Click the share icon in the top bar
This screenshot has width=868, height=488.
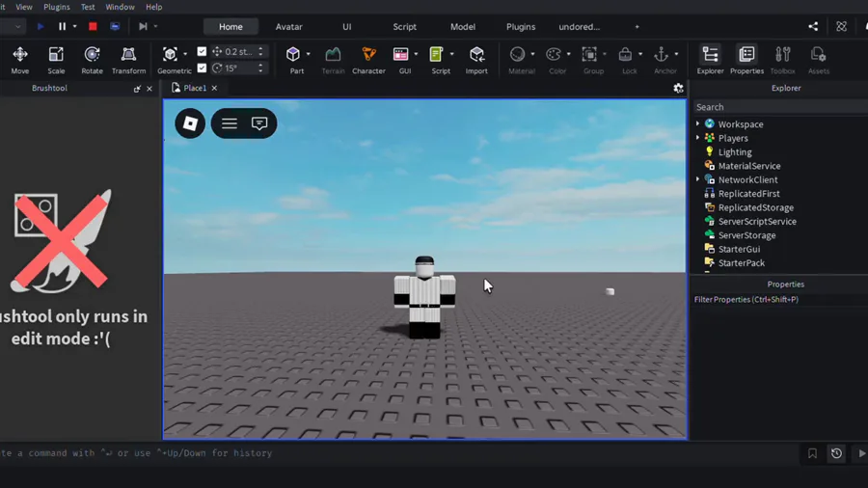coord(813,27)
